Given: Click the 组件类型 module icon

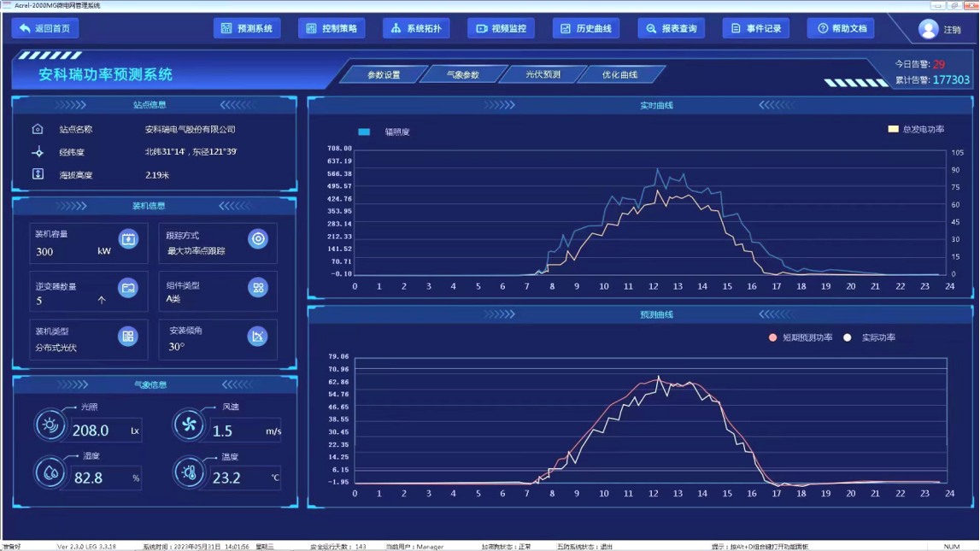Looking at the screenshot, I should click(x=257, y=287).
